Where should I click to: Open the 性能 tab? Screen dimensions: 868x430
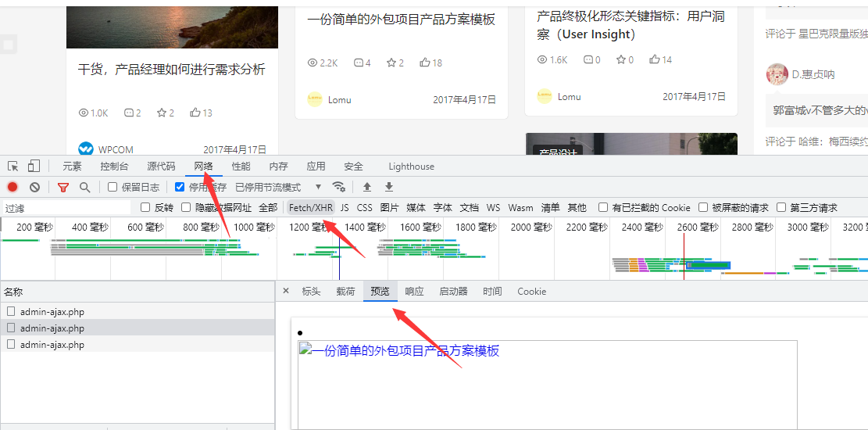tap(241, 167)
